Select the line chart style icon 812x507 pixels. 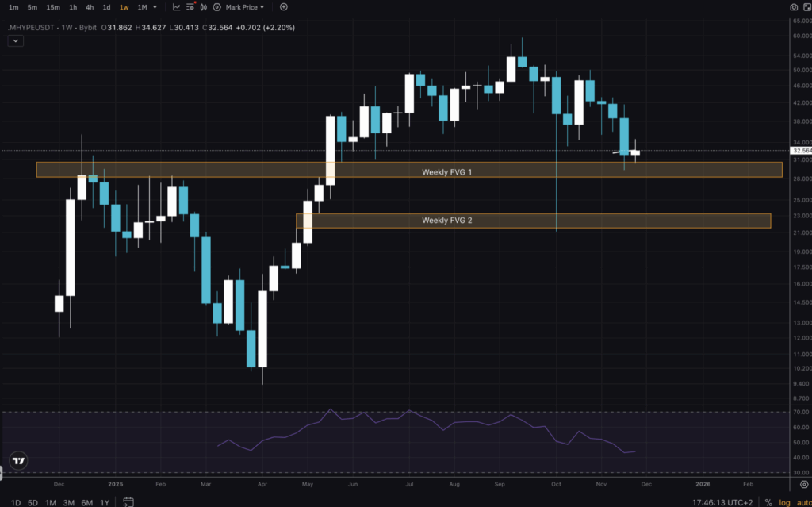tap(177, 7)
